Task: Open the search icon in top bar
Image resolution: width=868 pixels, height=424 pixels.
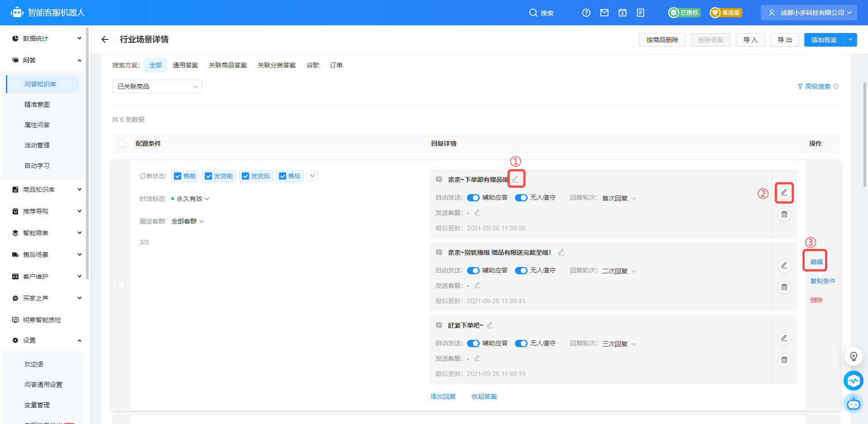Action: (533, 13)
